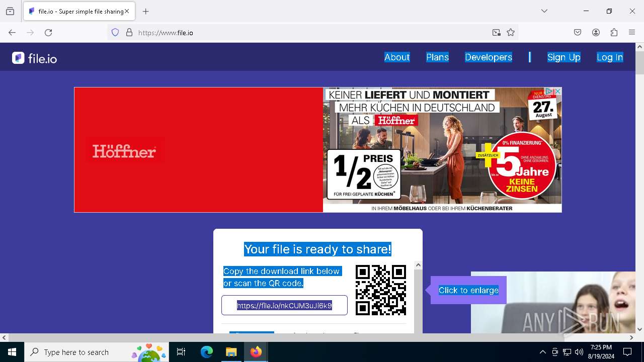Click the page scroll down arrow

(x=639, y=329)
